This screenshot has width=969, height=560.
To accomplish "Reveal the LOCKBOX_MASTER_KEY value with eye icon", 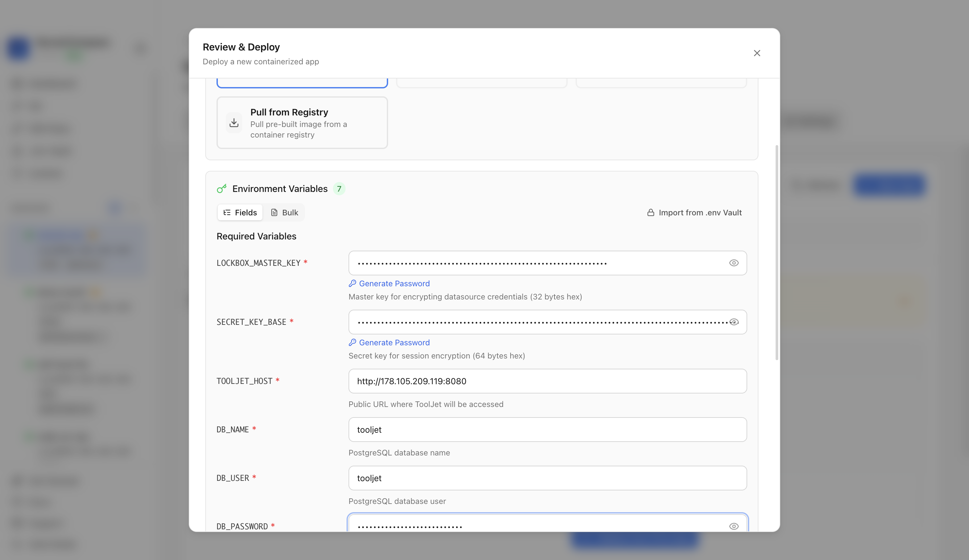I will tap(734, 263).
